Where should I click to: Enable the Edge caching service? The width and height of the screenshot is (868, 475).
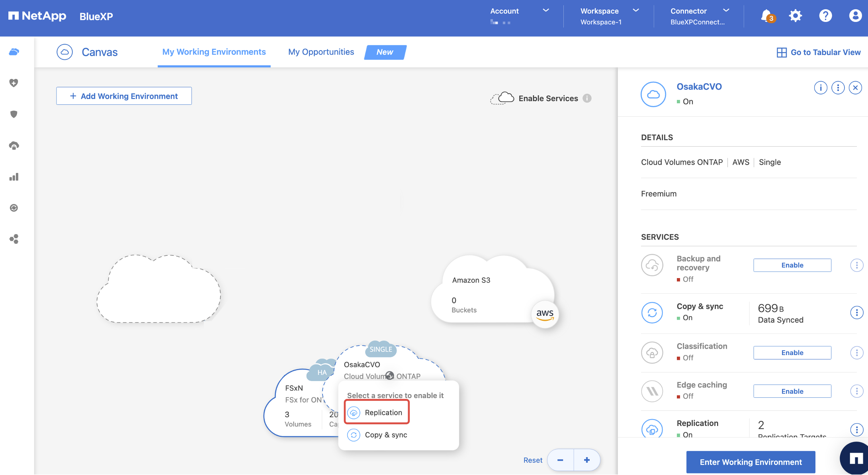coord(792,391)
